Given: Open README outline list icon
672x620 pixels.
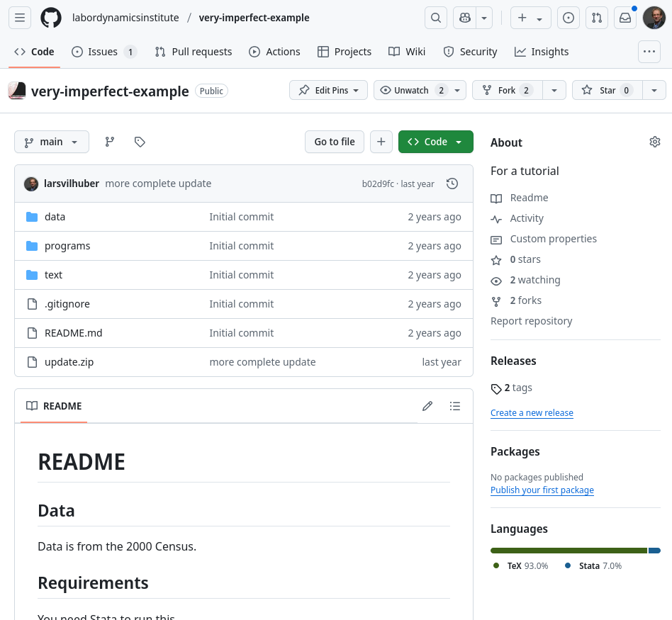Looking at the screenshot, I should point(455,406).
